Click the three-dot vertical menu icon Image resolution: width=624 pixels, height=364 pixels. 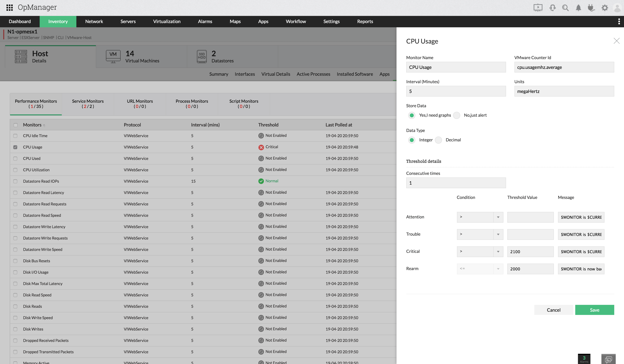(x=619, y=22)
